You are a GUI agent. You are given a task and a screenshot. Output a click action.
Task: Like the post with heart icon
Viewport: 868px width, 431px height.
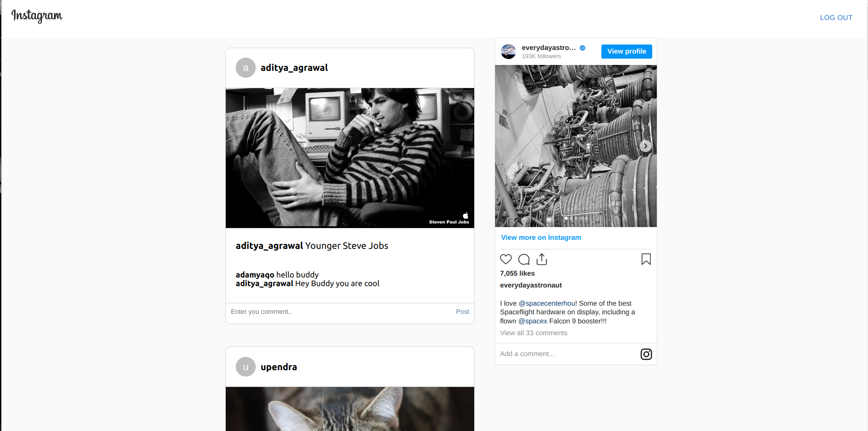[506, 259]
